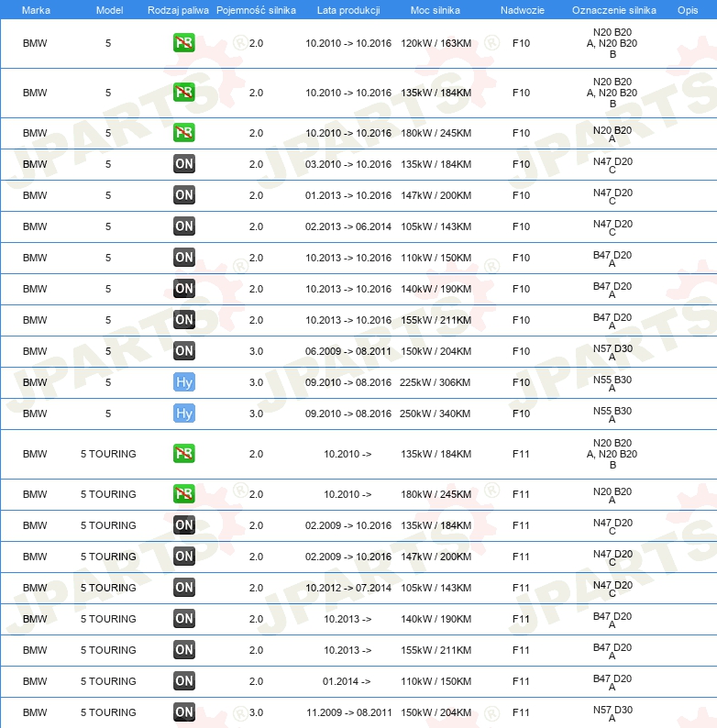
Task: Select the 155kW / 211KM cell in the F11 row
Action: pyautogui.click(x=436, y=649)
